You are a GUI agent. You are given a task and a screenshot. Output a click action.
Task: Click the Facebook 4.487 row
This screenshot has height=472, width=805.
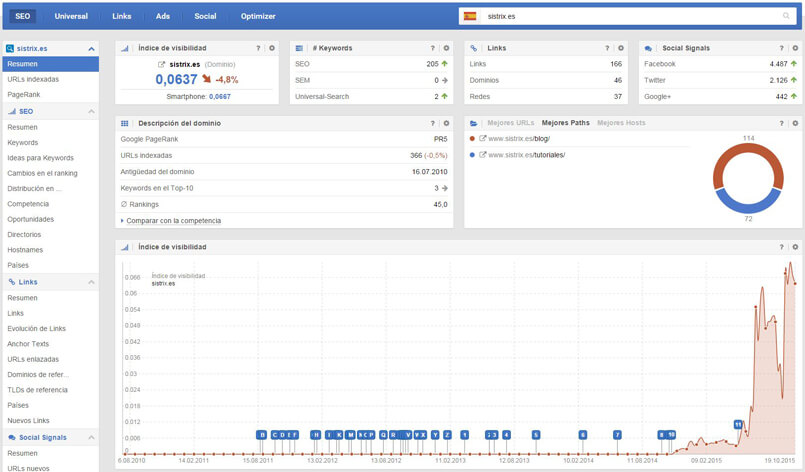click(x=720, y=64)
